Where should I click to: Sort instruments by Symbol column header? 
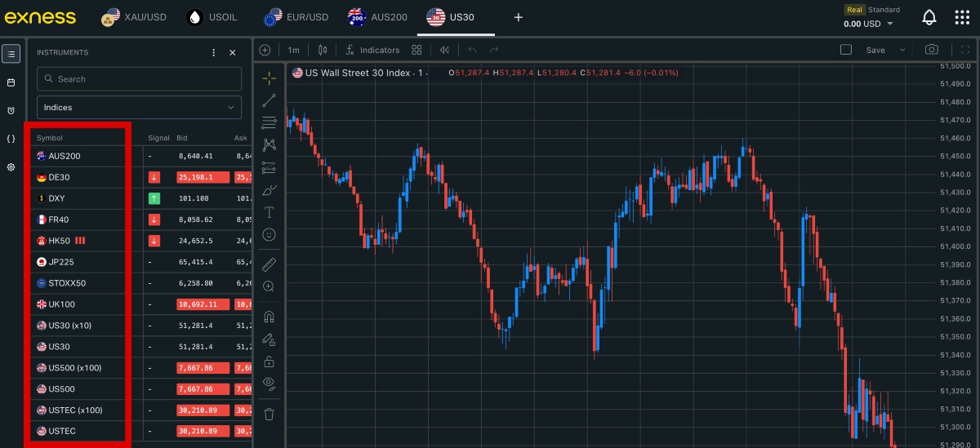click(50, 138)
